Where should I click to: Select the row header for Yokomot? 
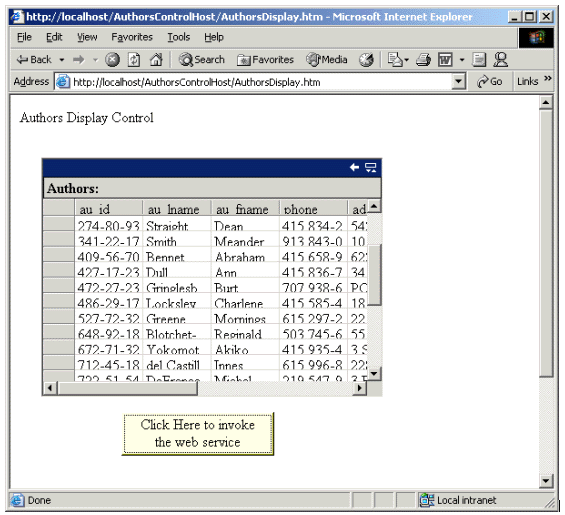tap(59, 347)
